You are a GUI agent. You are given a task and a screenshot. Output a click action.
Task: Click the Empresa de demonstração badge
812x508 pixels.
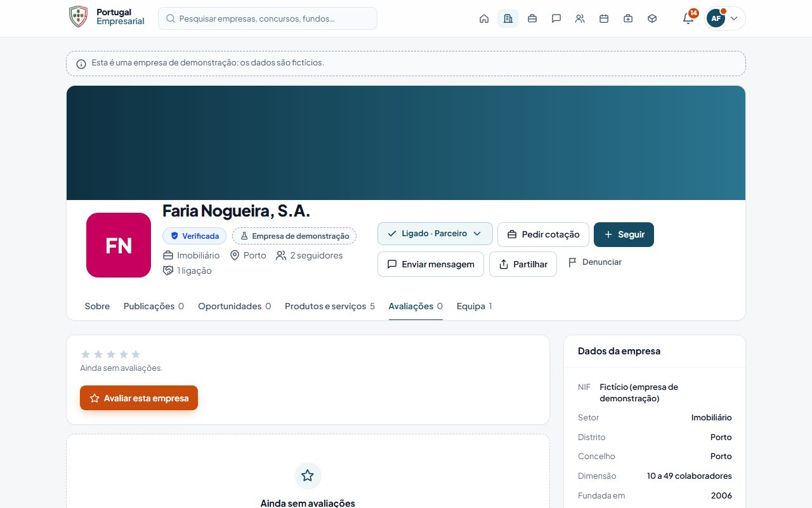pyautogui.click(x=294, y=236)
